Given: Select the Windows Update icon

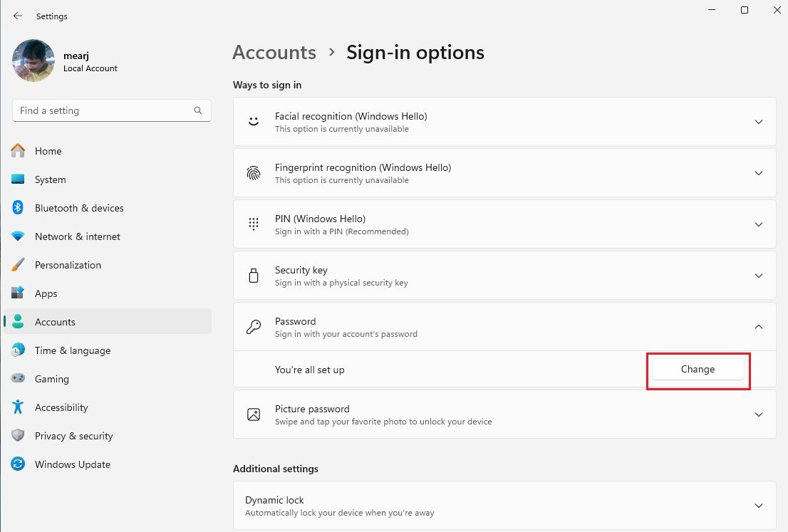Looking at the screenshot, I should [x=18, y=464].
